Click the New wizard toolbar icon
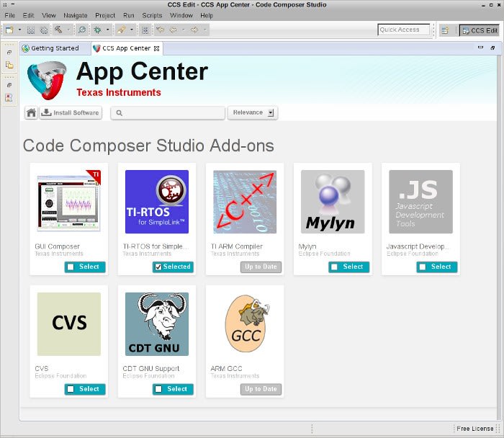The width and height of the screenshot is (504, 438). pos(9,30)
